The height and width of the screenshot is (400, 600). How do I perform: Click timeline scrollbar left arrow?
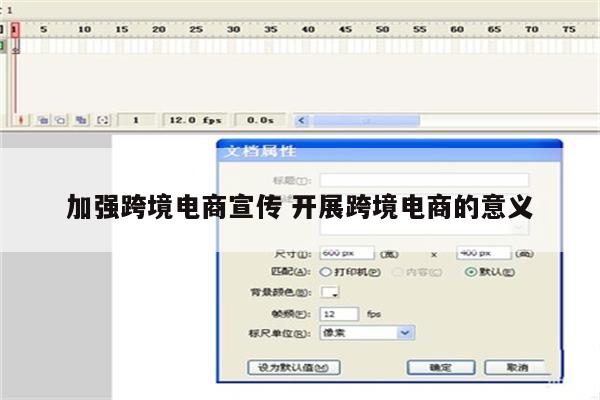[302, 121]
